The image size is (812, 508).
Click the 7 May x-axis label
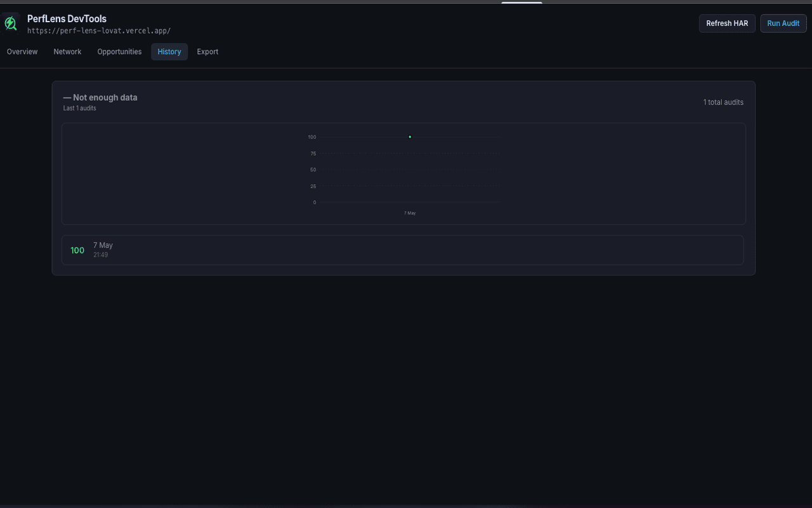(x=410, y=213)
